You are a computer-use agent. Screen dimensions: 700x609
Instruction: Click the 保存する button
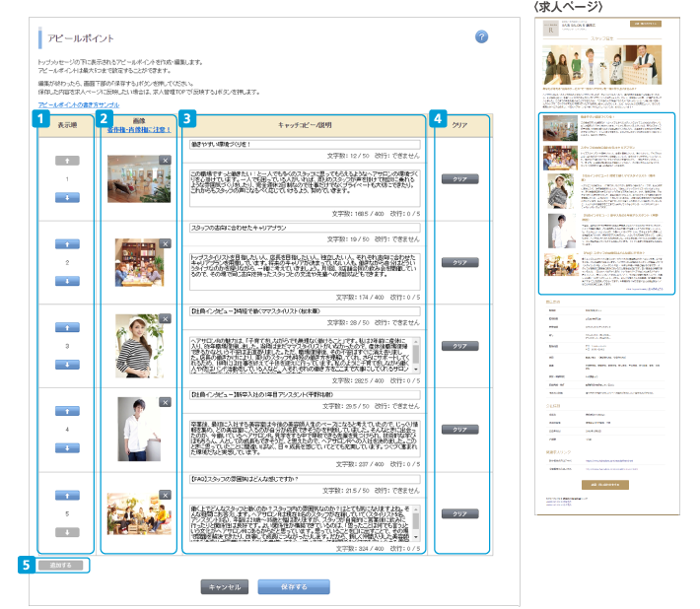pos(294,587)
